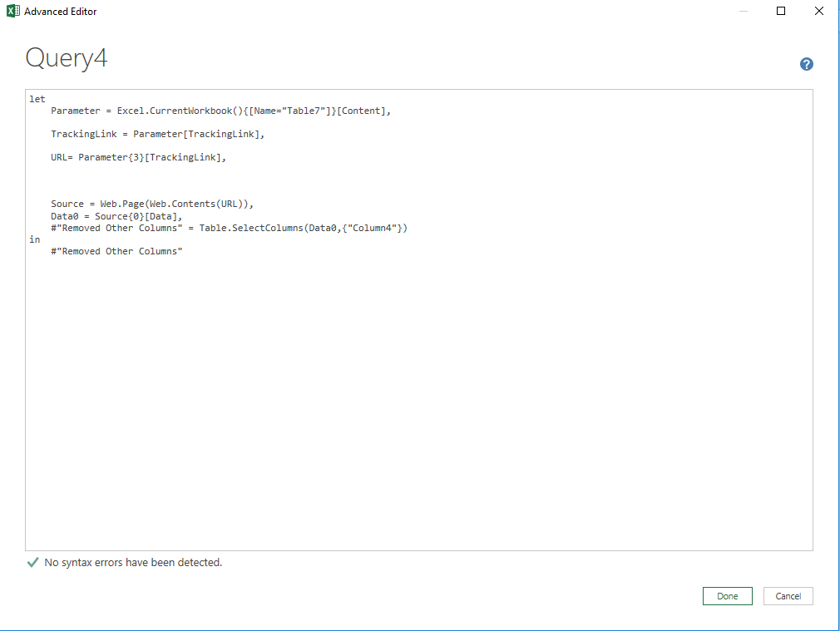Open the help documentation via the question mark icon
840x631 pixels.
(x=806, y=64)
